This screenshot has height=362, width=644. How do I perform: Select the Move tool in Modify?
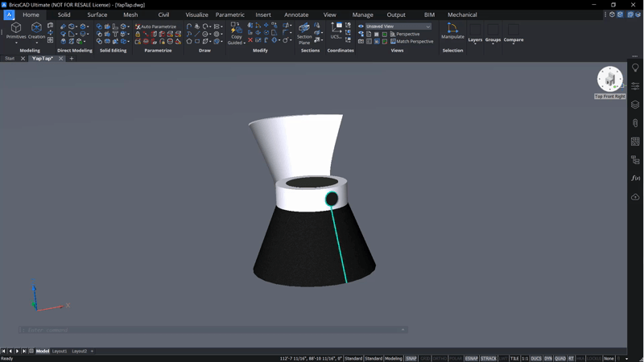266,26
